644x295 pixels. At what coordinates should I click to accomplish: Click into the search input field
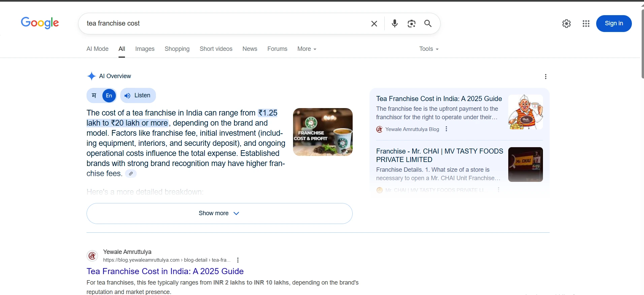[226, 24]
